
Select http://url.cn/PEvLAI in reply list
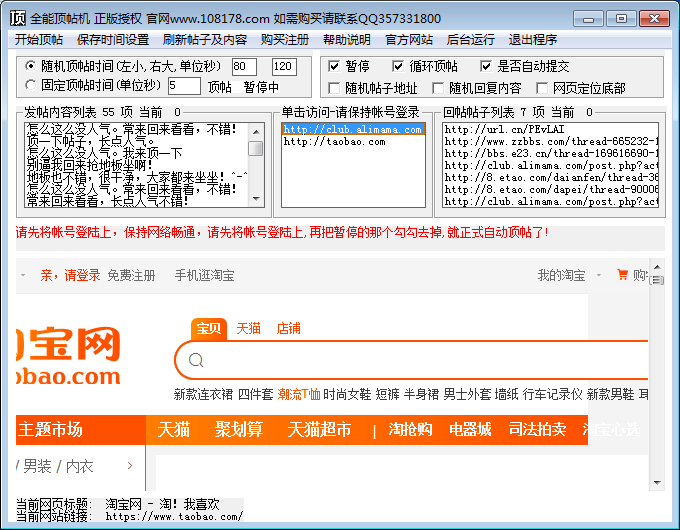pyautogui.click(x=551, y=129)
